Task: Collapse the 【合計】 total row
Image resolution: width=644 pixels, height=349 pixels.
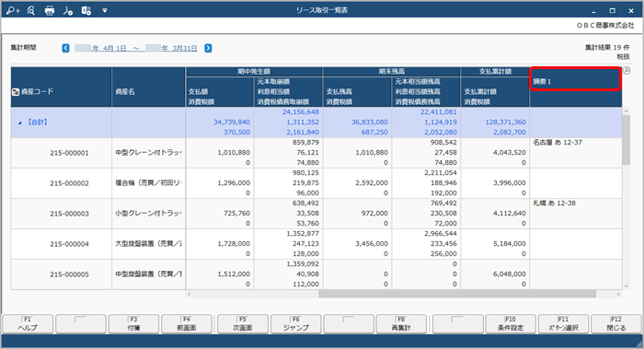Action: pos(19,122)
